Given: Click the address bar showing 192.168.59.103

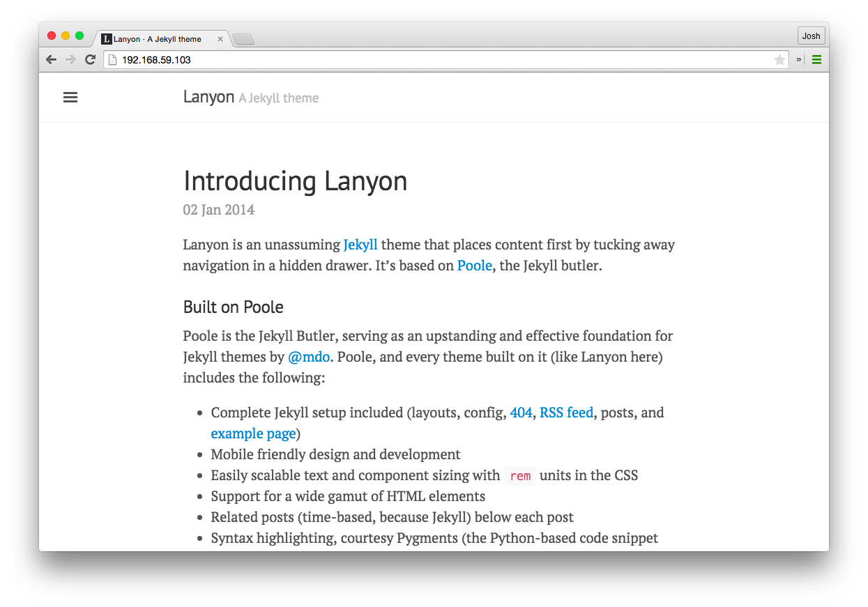Looking at the screenshot, I should [x=446, y=60].
